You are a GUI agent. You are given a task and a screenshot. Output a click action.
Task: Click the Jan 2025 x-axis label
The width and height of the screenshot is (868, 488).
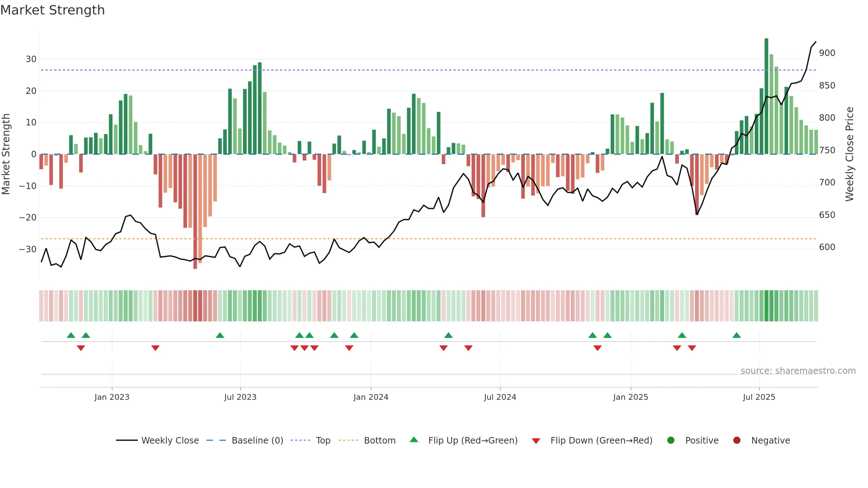pos(630,397)
